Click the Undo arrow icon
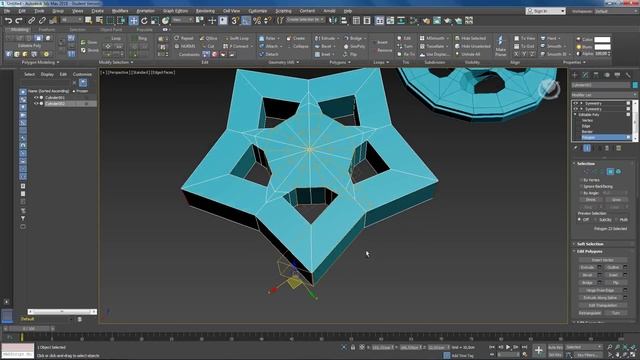Image resolution: width=640 pixels, height=360 pixels. (8, 21)
